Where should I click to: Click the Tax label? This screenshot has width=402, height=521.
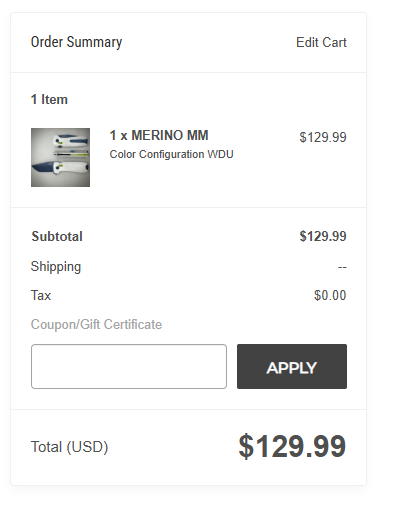click(41, 295)
